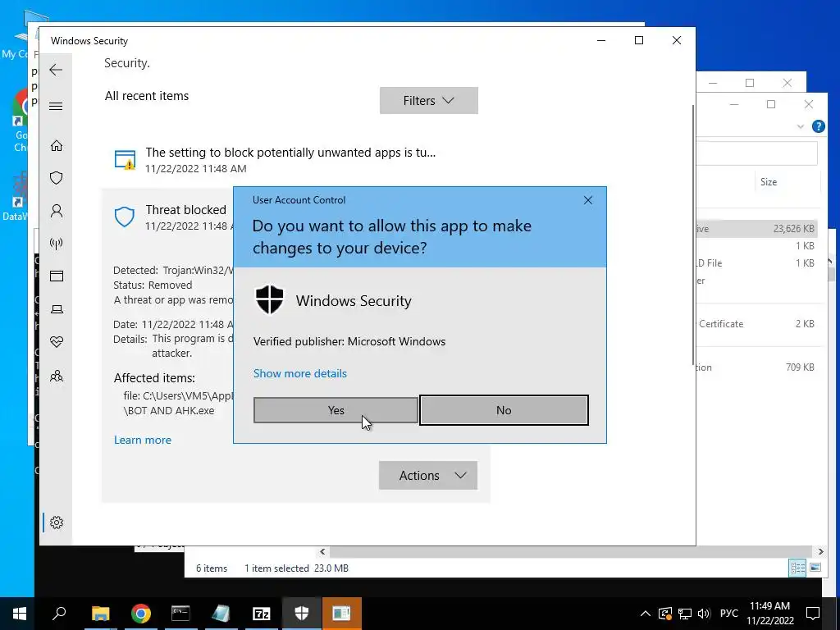Open Google Chrome from the taskbar
Image resolution: width=840 pixels, height=630 pixels.
pos(140,614)
